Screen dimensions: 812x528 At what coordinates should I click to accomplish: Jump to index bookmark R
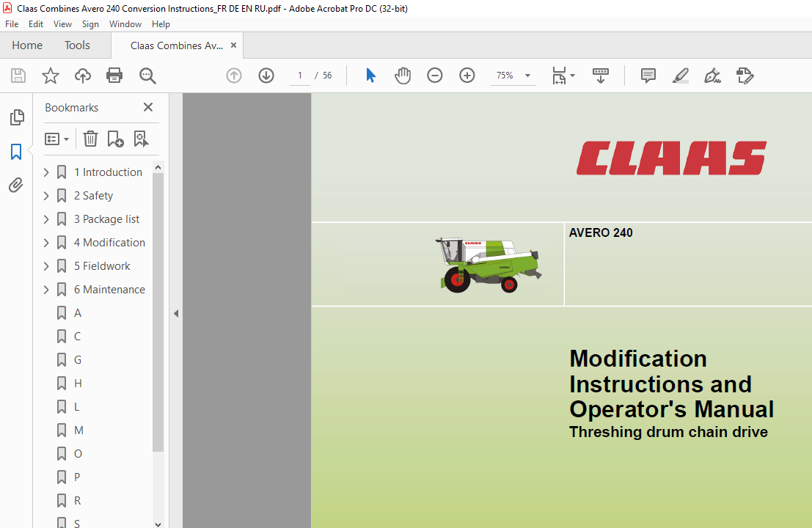[x=77, y=501]
